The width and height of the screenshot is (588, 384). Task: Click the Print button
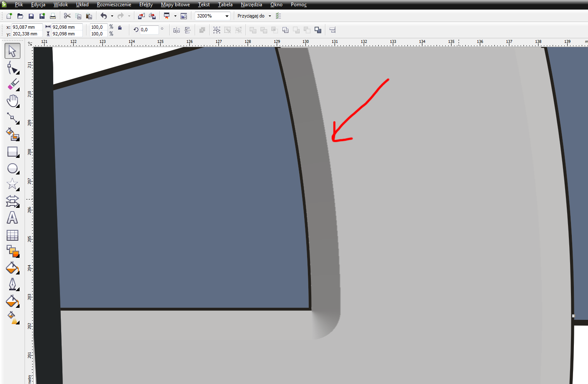(x=53, y=16)
